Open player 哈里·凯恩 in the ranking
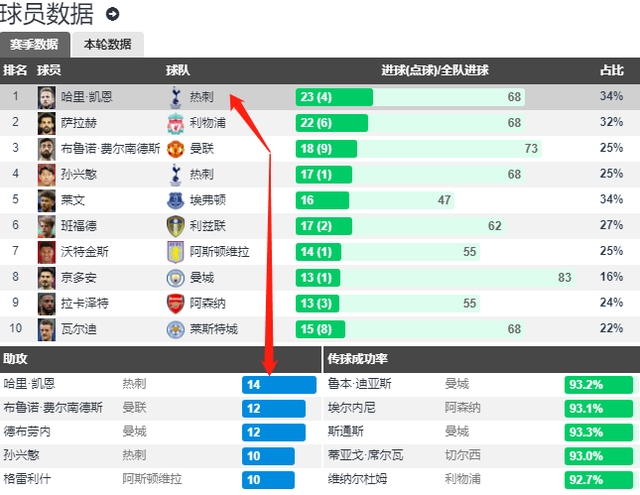The width and height of the screenshot is (640, 495). coord(87,97)
